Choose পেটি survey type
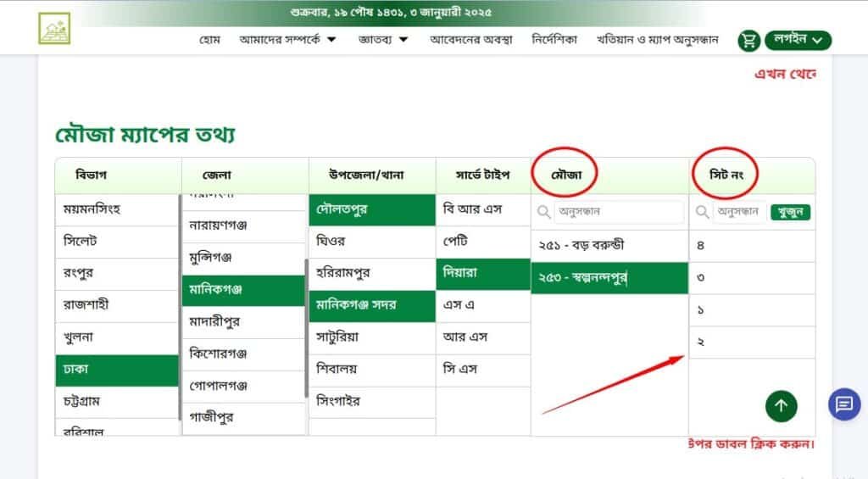The width and height of the screenshot is (868, 479). point(483,242)
